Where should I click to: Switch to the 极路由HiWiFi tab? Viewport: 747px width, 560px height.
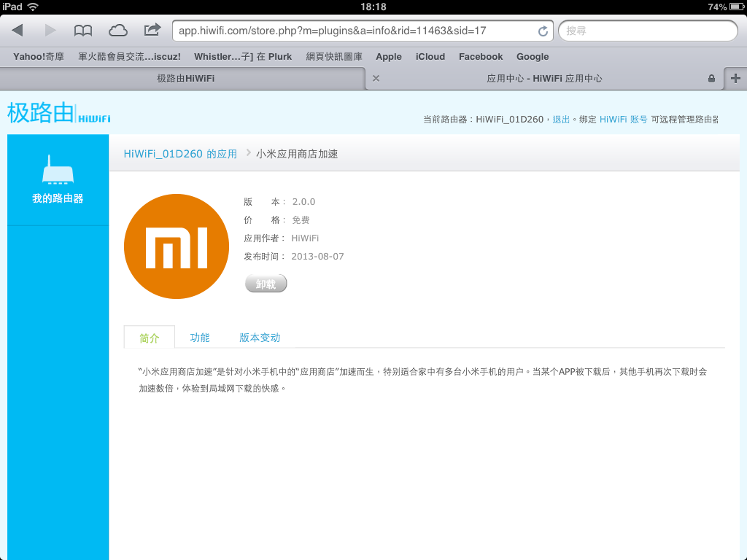(x=185, y=79)
